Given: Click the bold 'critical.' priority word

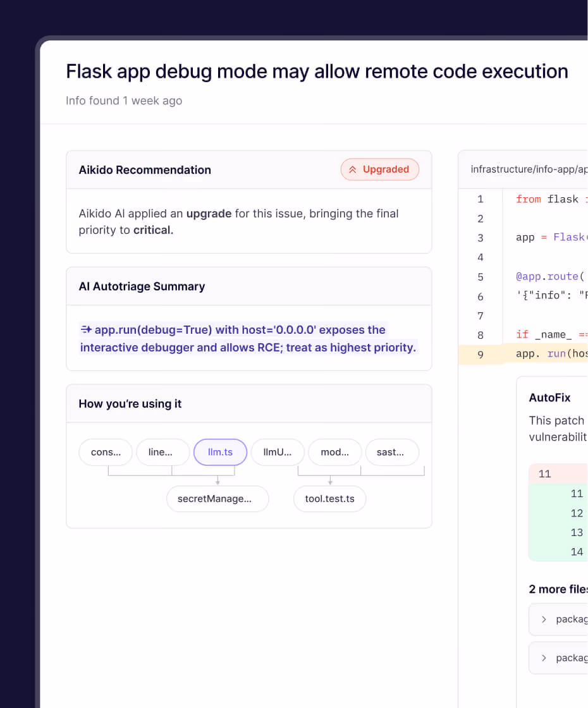Looking at the screenshot, I should (153, 230).
